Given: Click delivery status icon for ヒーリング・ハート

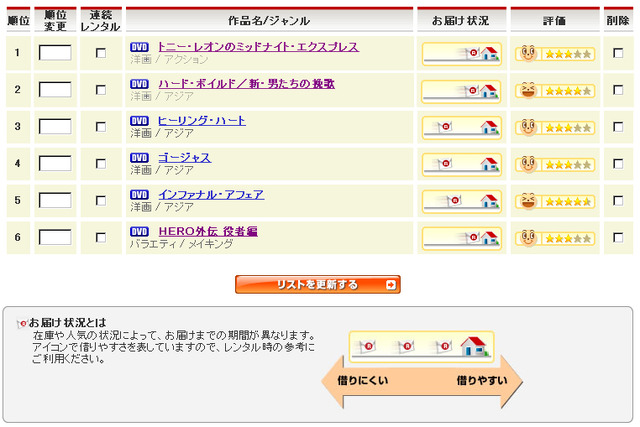Looking at the screenshot, I should (x=462, y=128).
